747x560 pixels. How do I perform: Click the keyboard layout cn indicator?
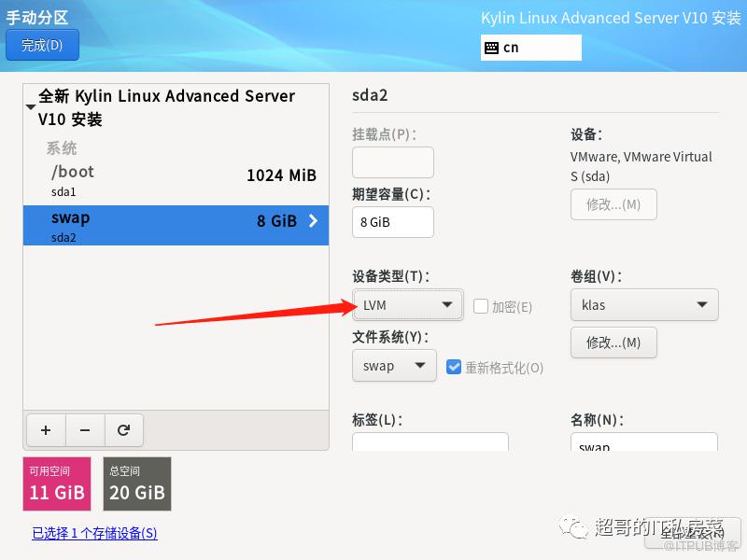530,48
